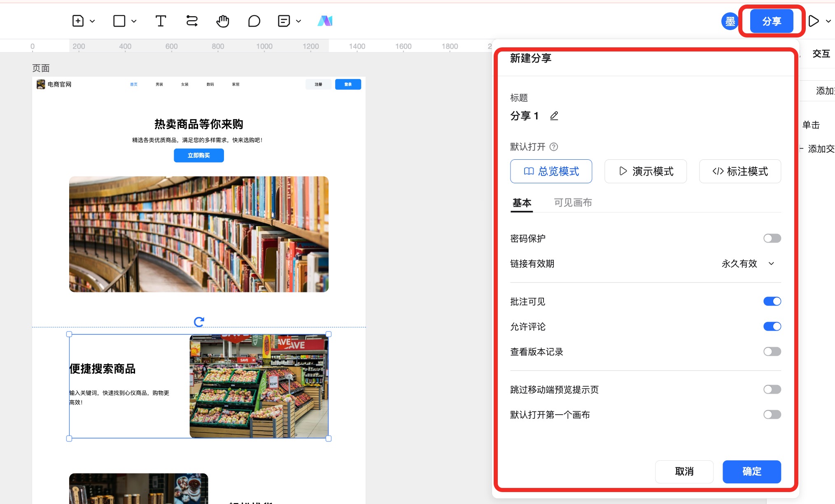
Task: Select the connector line tool
Action: pos(192,21)
